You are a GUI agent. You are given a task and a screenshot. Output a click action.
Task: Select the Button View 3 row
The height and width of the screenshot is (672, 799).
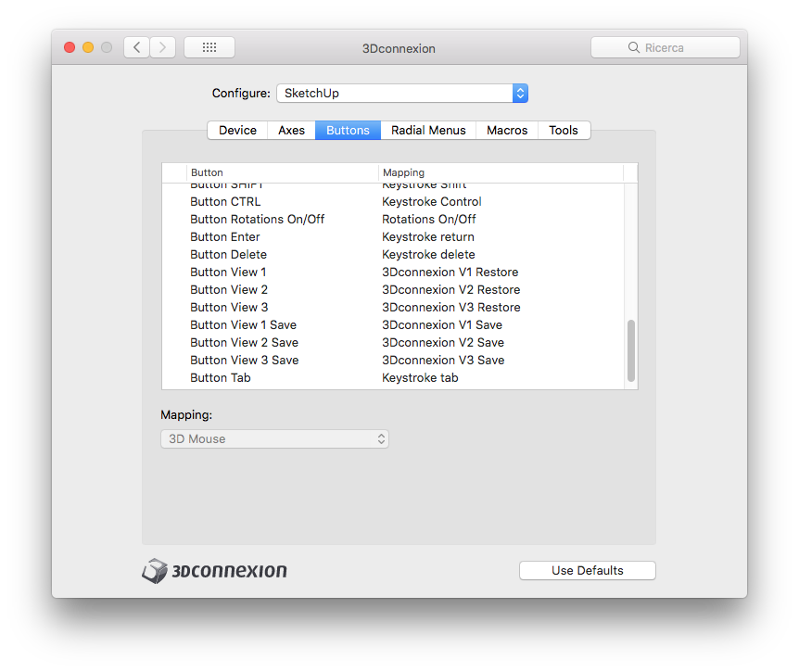pyautogui.click(x=393, y=307)
